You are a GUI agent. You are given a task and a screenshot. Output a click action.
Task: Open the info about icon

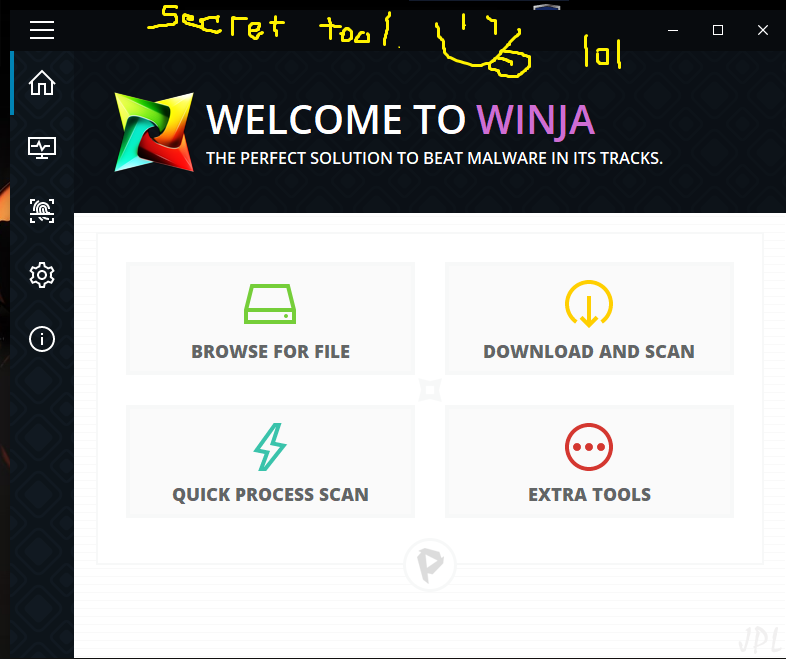coord(42,339)
